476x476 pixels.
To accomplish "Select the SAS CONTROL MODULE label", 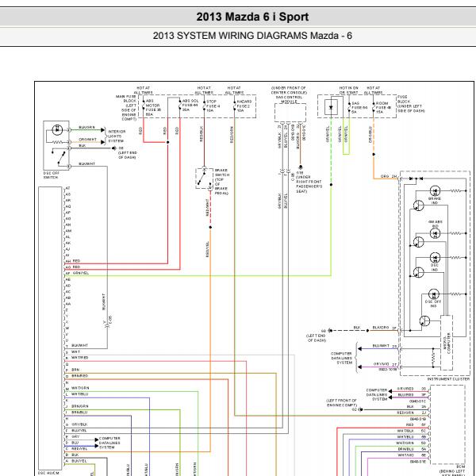I will [289, 99].
